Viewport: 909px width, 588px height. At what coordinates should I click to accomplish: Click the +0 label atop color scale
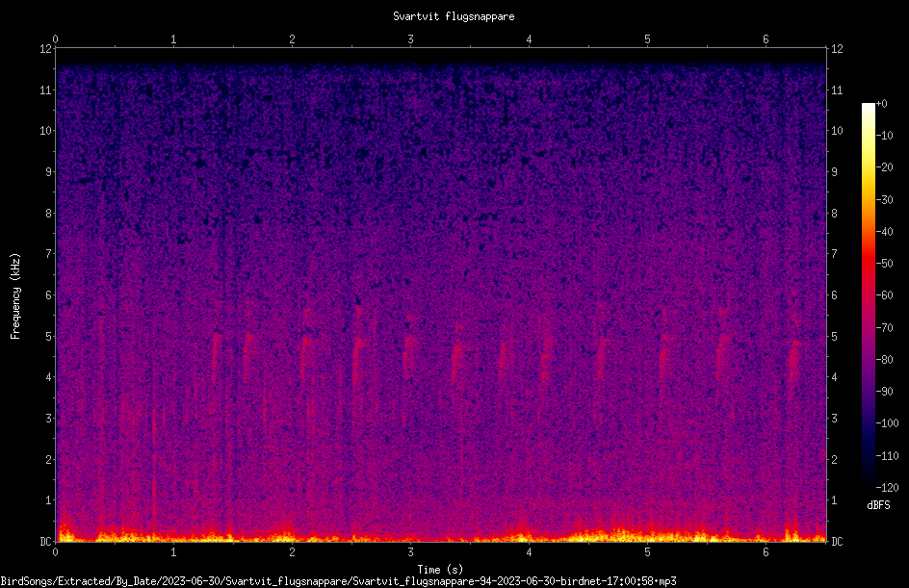pyautogui.click(x=882, y=104)
